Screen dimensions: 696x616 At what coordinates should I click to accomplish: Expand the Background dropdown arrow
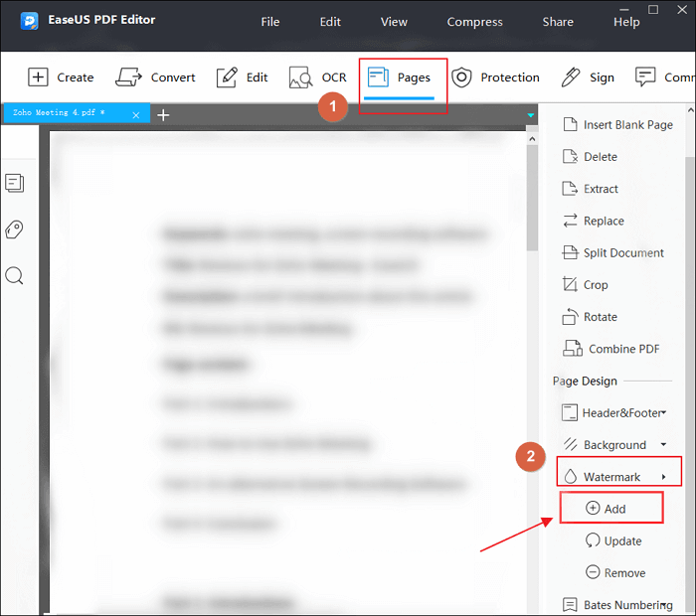663,444
